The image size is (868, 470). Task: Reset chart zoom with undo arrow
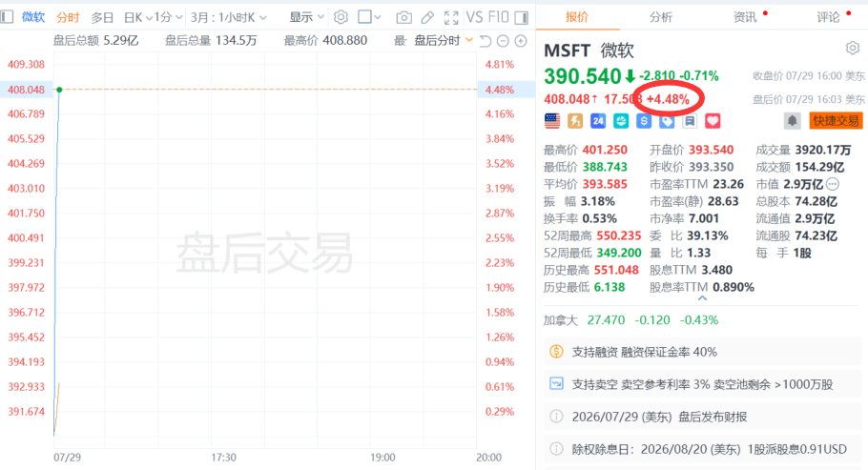click(486, 41)
